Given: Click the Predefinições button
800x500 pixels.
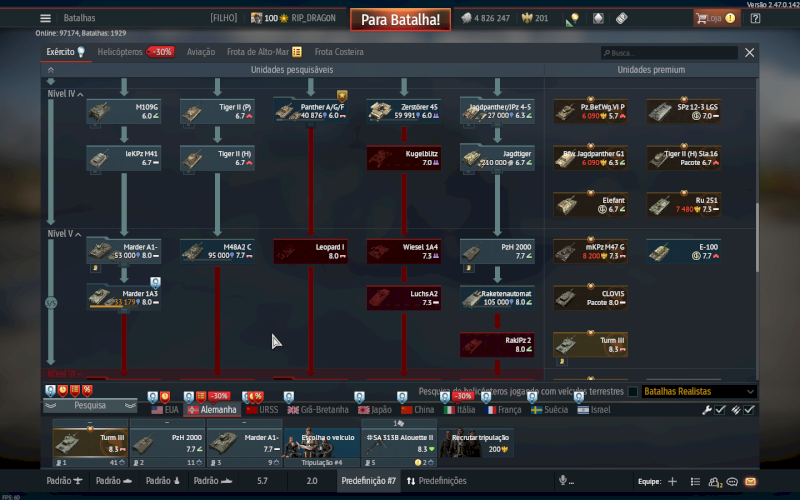Looking at the screenshot, I should pos(436,481).
